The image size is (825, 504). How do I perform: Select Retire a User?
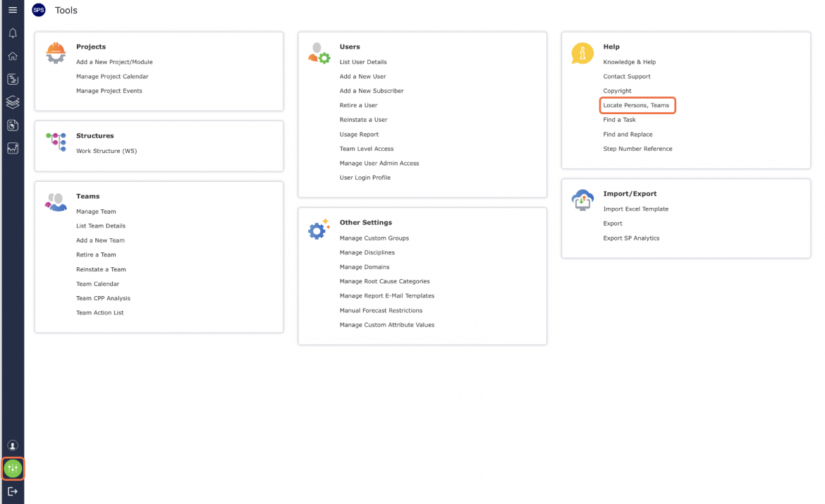click(x=358, y=105)
